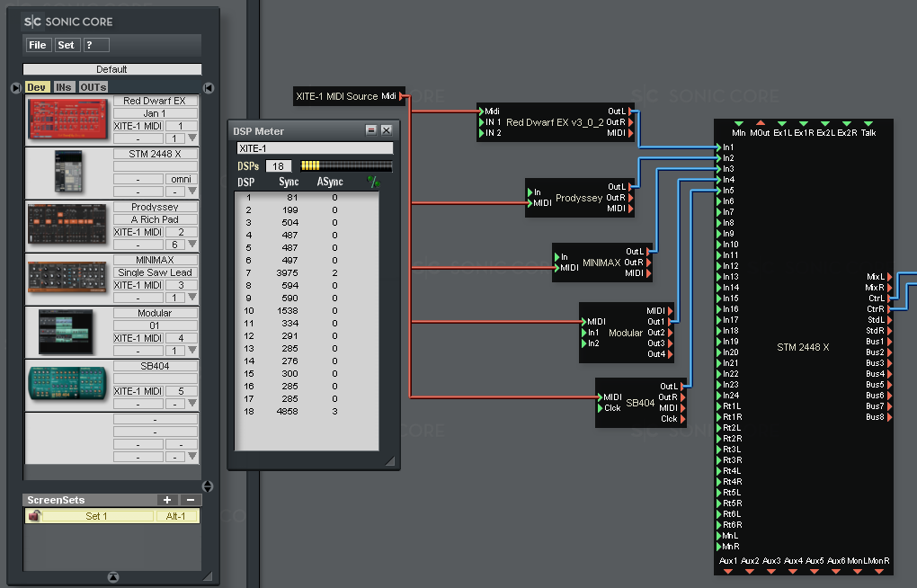Click the Prodyssey module MIDI input port
The width and height of the screenshot is (917, 588).
coord(530,203)
